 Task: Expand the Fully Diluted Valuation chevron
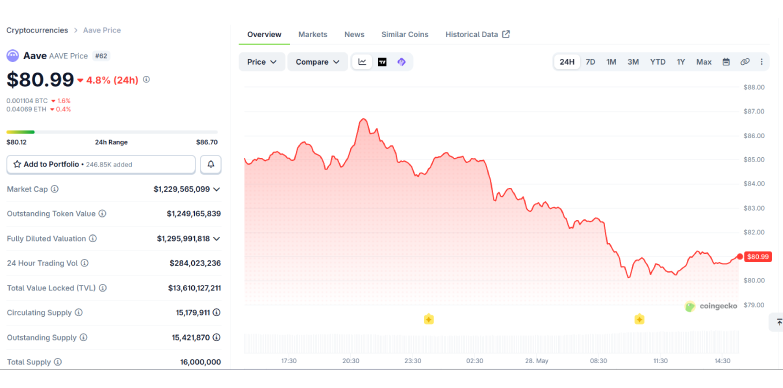(x=216, y=239)
